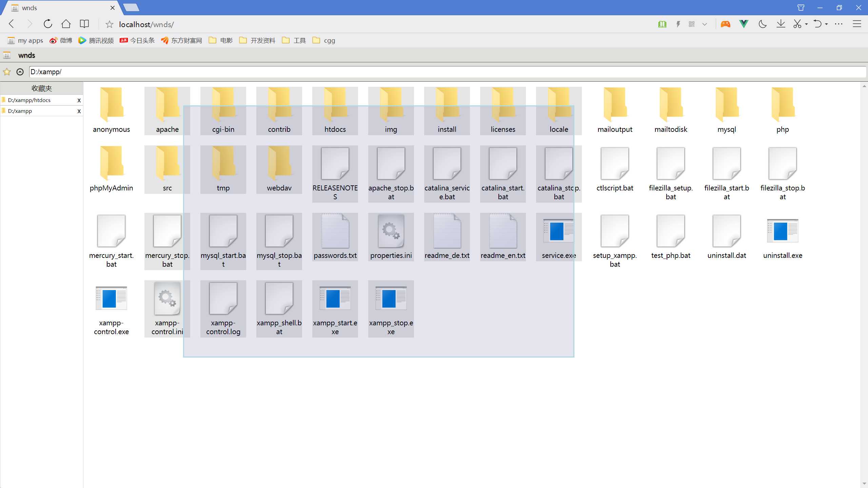Open a new browser tab
Screen dimensions: 868x488
click(131, 7)
